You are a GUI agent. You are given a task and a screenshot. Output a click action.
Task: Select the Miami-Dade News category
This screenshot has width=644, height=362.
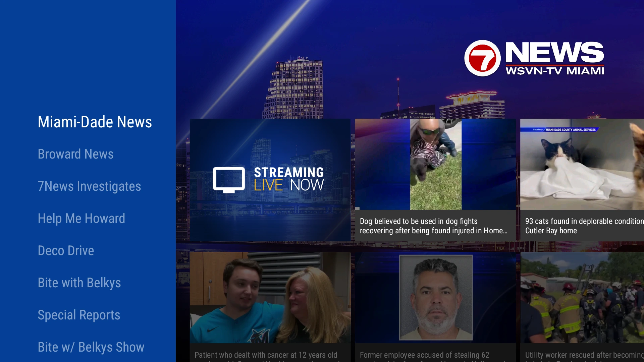[x=95, y=122]
